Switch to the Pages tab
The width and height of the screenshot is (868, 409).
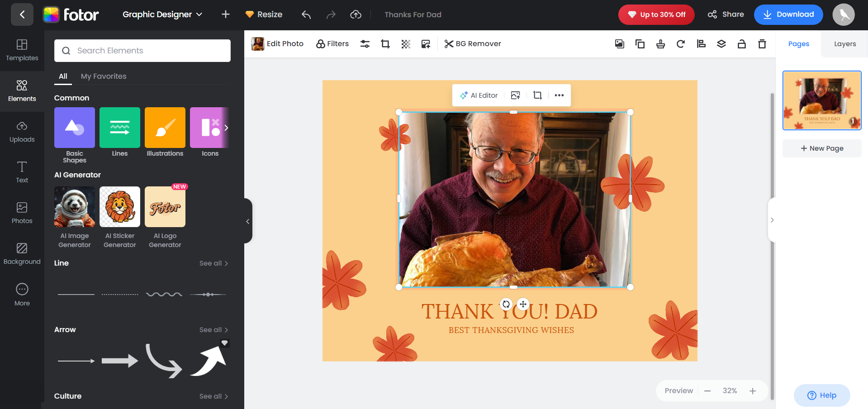(x=799, y=44)
